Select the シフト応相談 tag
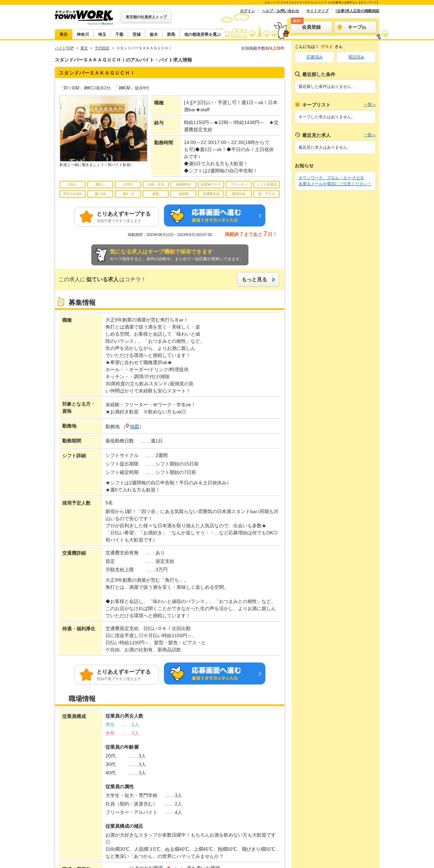 267,185
